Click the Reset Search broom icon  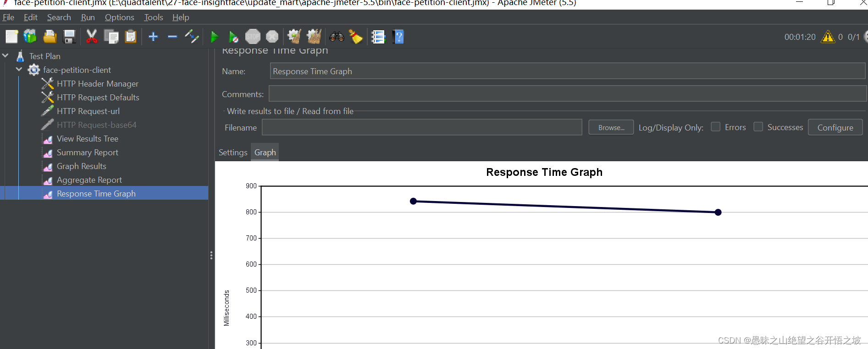click(x=356, y=37)
